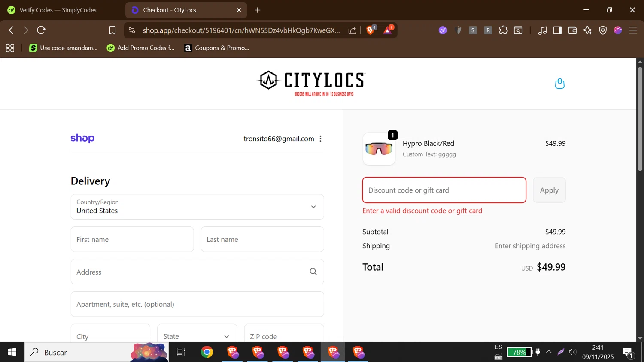The image size is (644, 362).
Task: Open the Extensions puzzle piece menu
Action: point(503,30)
